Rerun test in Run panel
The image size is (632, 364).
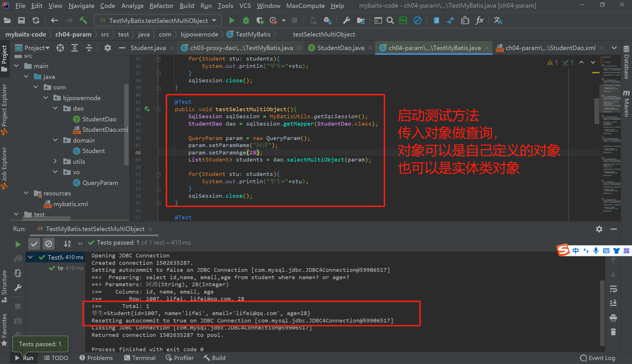(18, 244)
